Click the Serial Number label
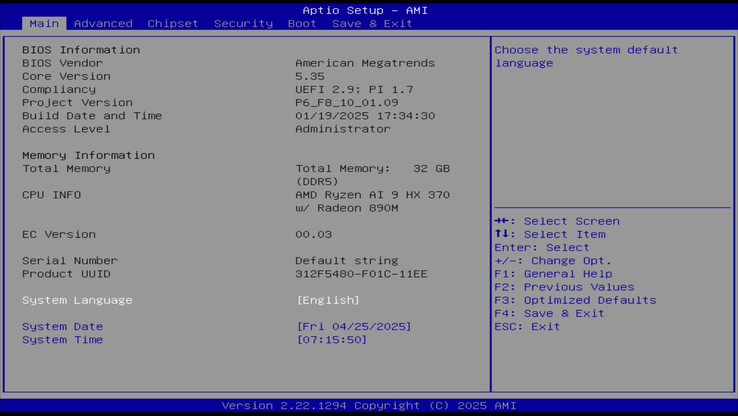This screenshot has height=416, width=738. [x=70, y=261]
